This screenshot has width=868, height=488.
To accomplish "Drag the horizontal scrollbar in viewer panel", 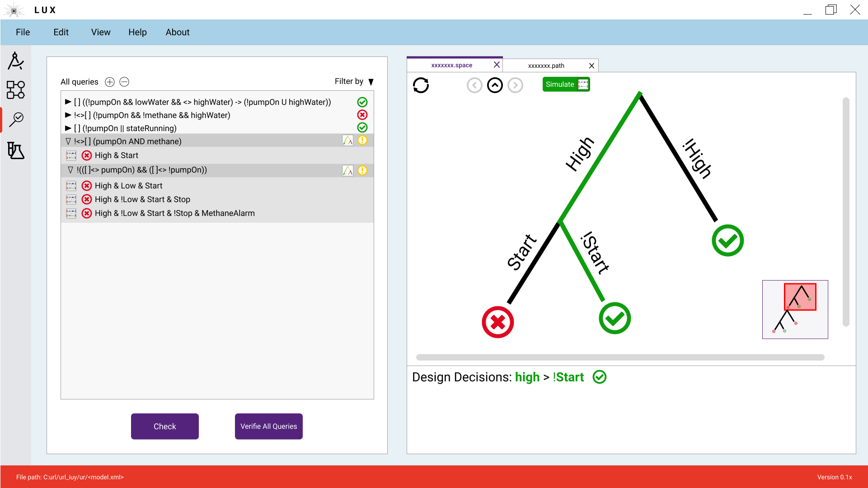I will (x=620, y=357).
